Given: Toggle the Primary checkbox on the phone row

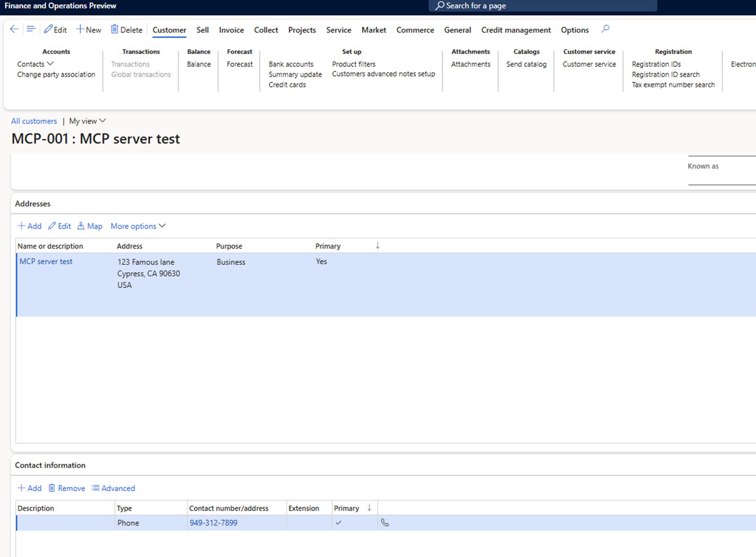Looking at the screenshot, I should point(339,523).
